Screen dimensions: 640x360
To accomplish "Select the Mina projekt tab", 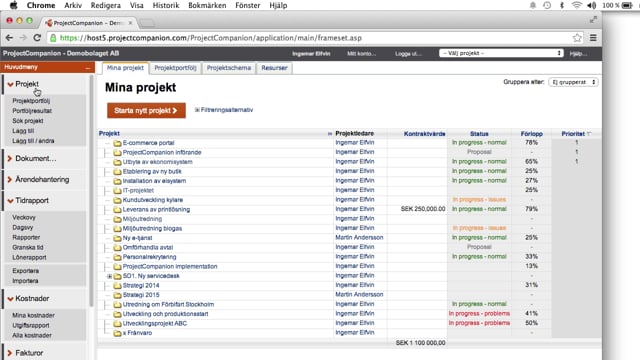I will 125,68.
